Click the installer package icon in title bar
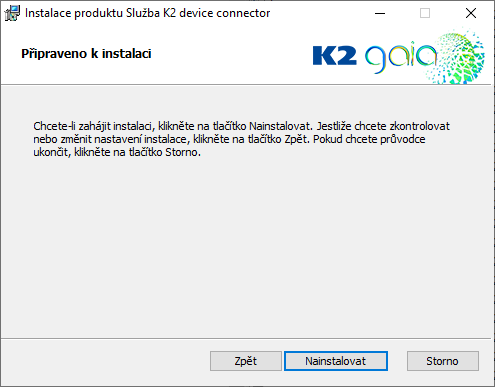The image size is (495, 387). [12, 13]
